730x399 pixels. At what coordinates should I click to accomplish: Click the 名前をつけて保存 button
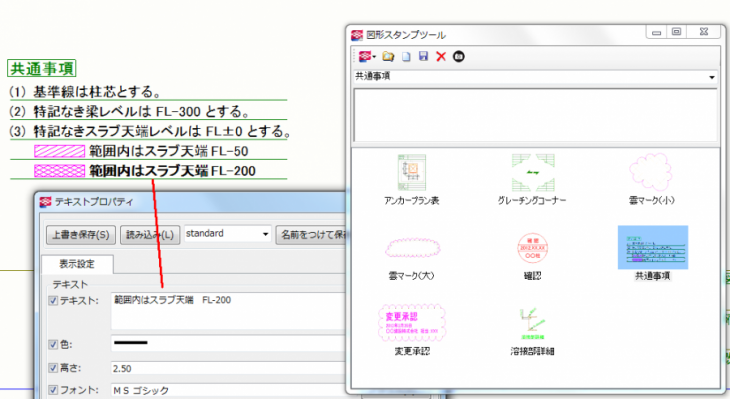pyautogui.click(x=312, y=235)
